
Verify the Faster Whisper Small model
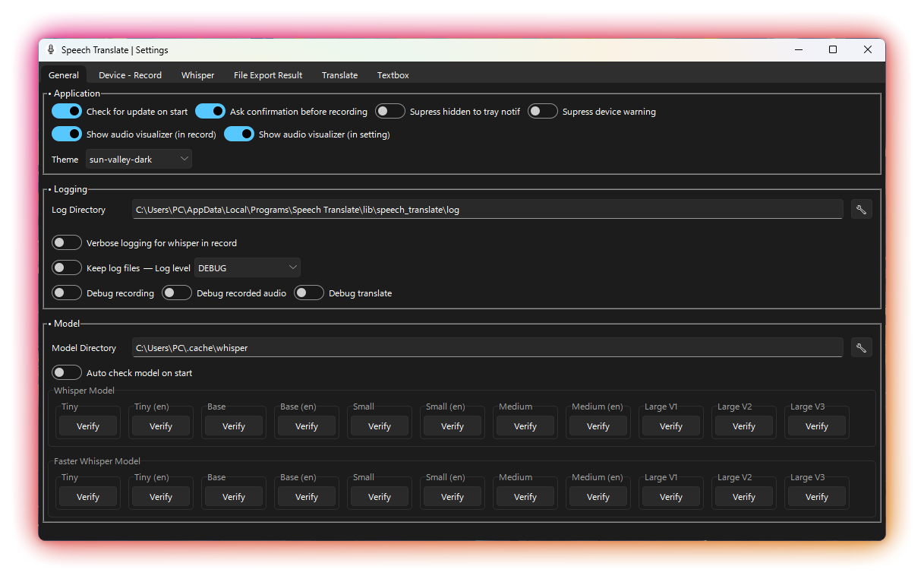coord(380,497)
